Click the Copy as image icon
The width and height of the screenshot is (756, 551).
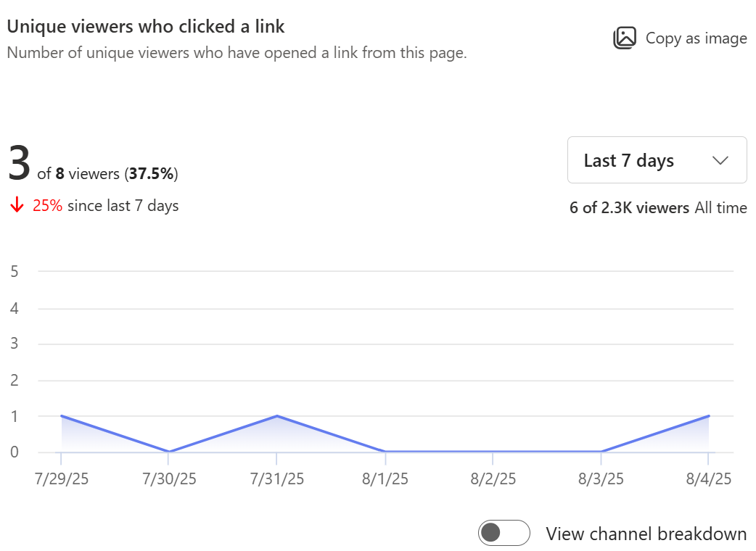(625, 37)
